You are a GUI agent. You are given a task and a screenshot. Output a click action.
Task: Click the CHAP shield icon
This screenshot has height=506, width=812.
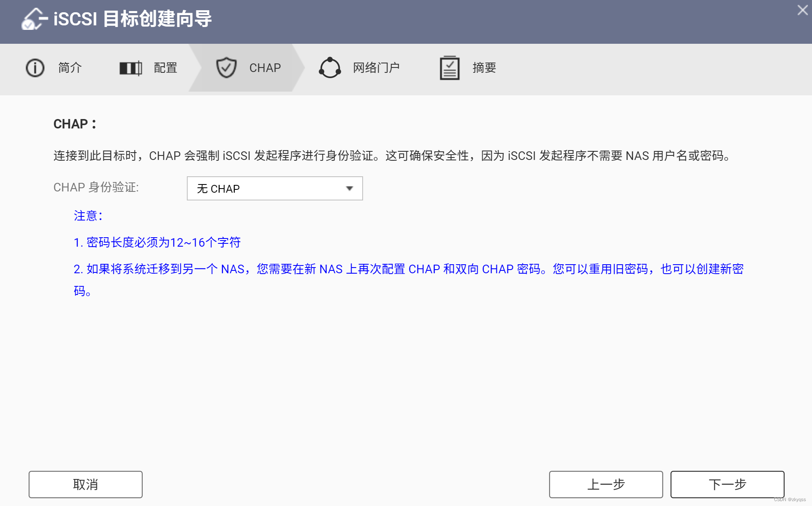(227, 67)
